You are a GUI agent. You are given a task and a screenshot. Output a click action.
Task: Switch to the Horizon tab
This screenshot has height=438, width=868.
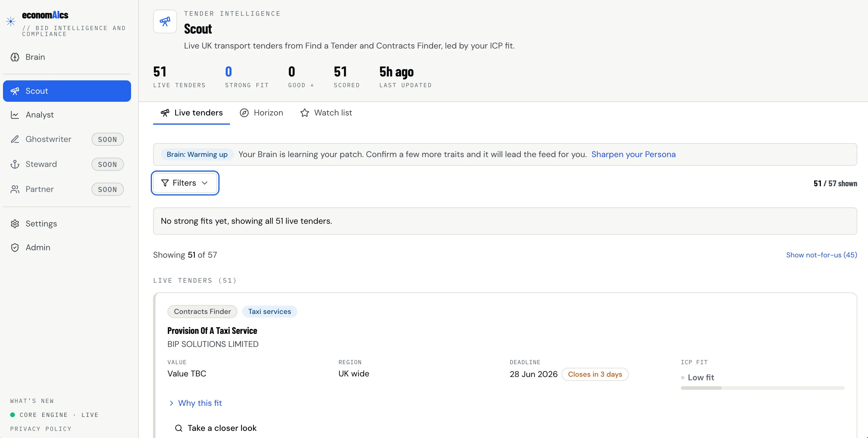tap(262, 113)
